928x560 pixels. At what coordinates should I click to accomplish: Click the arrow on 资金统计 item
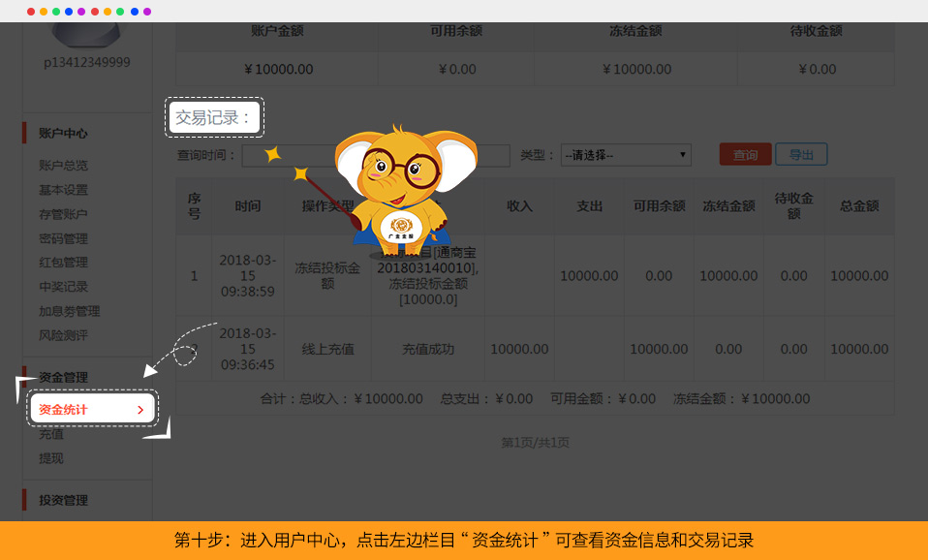pos(140,410)
